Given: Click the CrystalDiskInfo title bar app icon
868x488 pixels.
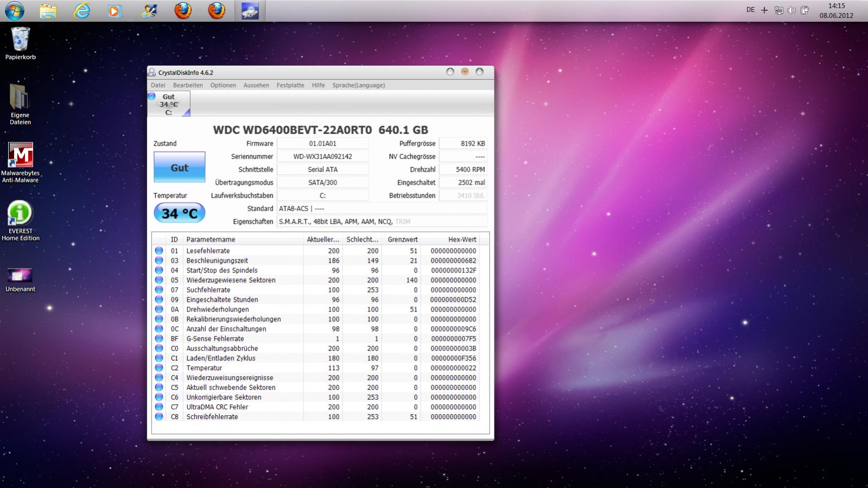Looking at the screenshot, I should point(153,72).
